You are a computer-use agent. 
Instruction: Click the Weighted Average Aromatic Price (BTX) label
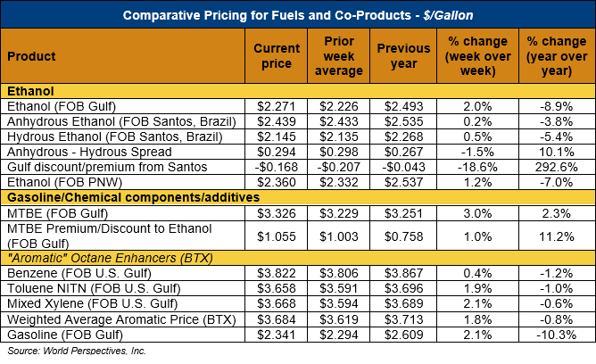[117, 319]
